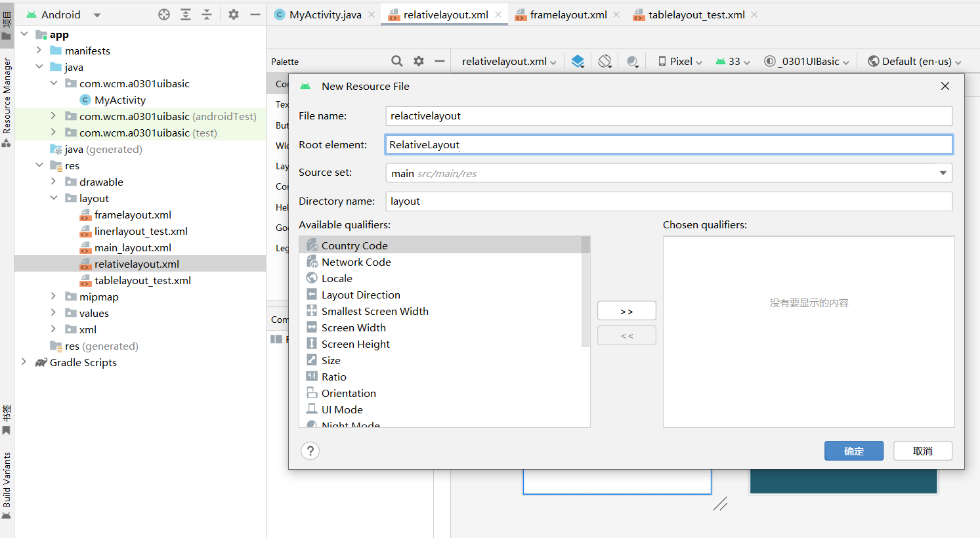This screenshot has height=538, width=980.
Task: Open the Android project view dropdown
Action: [x=64, y=14]
